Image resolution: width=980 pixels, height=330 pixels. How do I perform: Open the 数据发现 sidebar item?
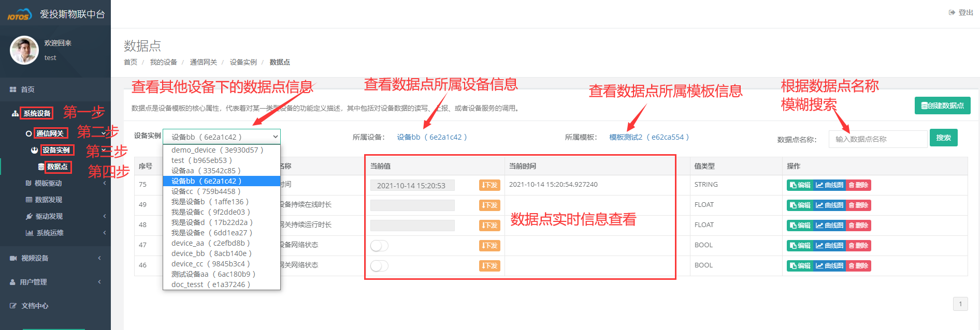point(48,200)
